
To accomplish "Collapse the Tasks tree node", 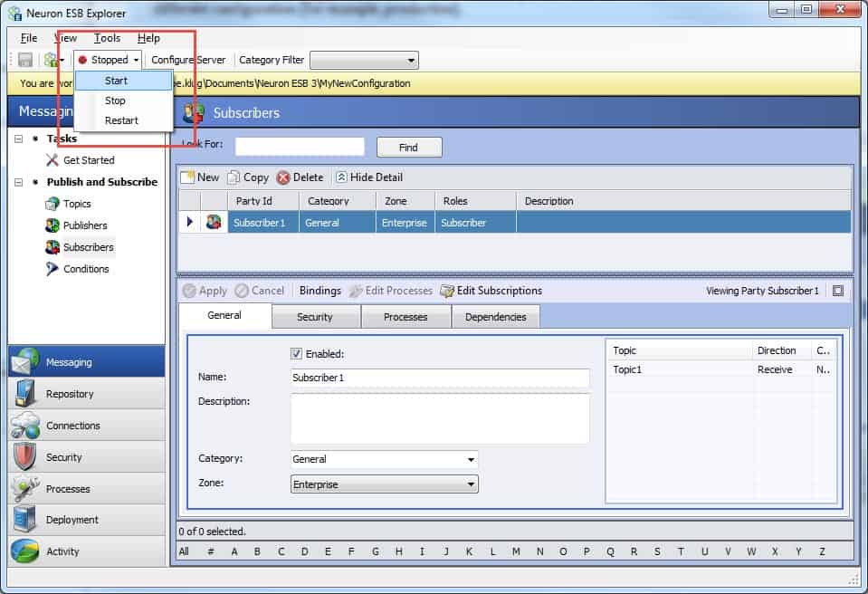I will pos(19,139).
